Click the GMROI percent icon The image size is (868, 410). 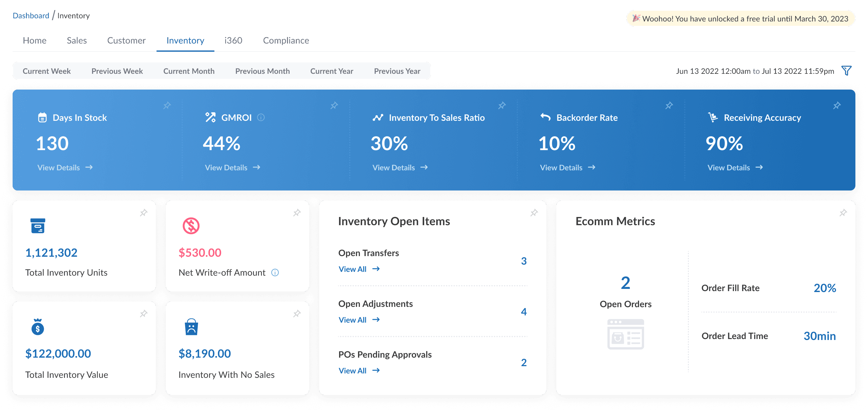point(210,117)
